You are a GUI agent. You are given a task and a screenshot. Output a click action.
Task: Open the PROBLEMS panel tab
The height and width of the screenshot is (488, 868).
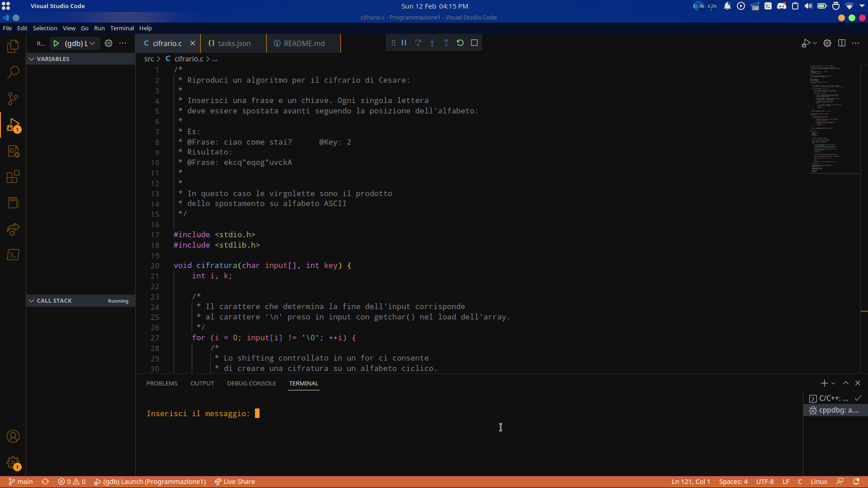coord(162,384)
